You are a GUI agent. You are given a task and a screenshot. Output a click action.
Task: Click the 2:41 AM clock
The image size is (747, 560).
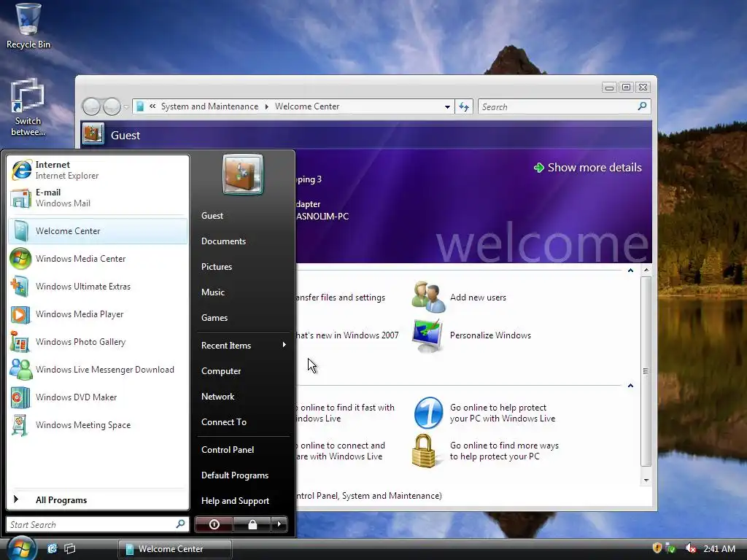click(719, 548)
